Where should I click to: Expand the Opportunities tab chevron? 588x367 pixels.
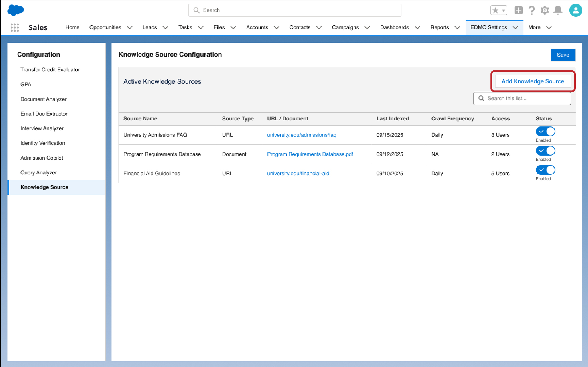[129, 28]
